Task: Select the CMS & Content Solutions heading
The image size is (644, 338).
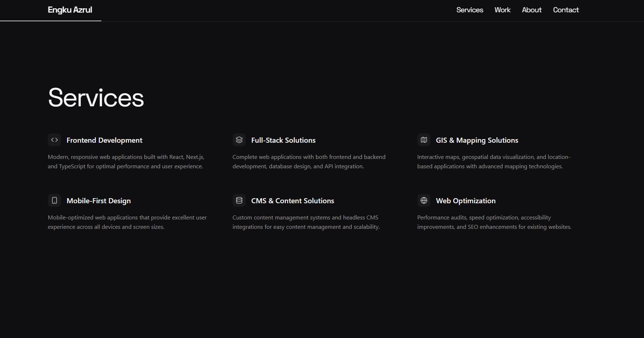Action: [292, 201]
